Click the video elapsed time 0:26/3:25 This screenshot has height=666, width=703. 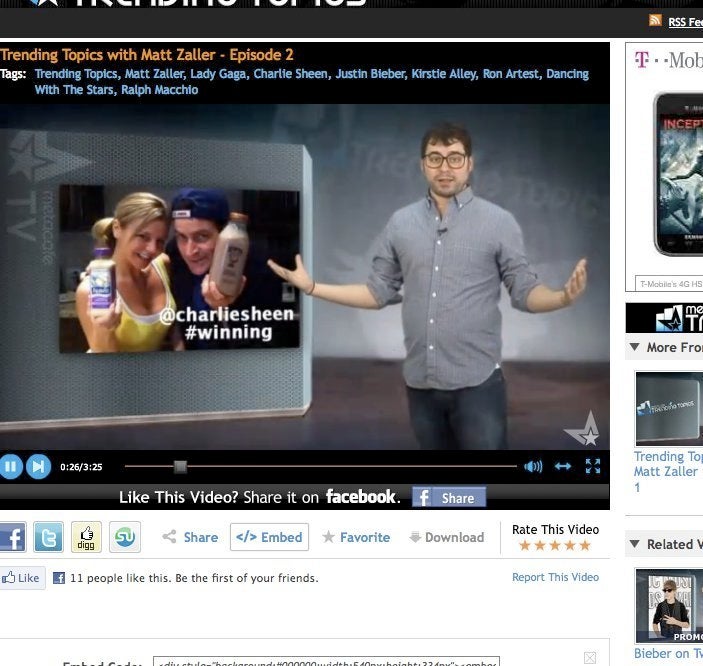81,467
